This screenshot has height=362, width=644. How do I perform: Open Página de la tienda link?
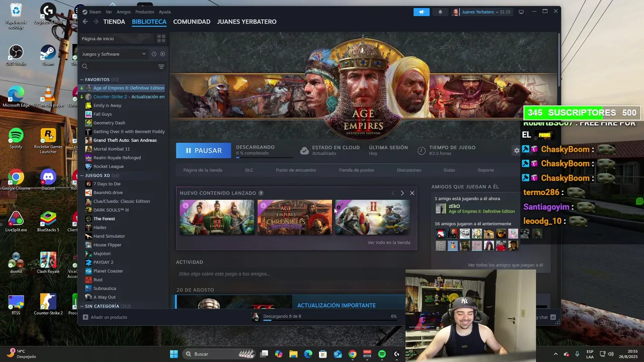pos(203,170)
